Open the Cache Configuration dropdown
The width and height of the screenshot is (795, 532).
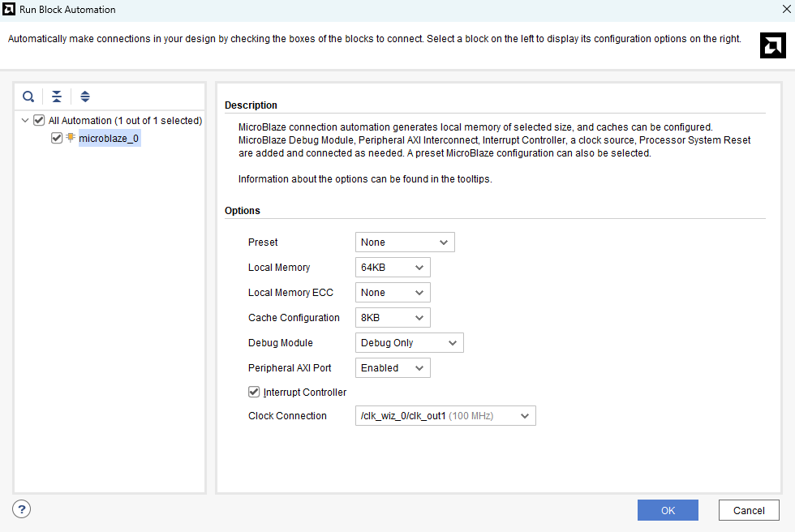point(393,318)
